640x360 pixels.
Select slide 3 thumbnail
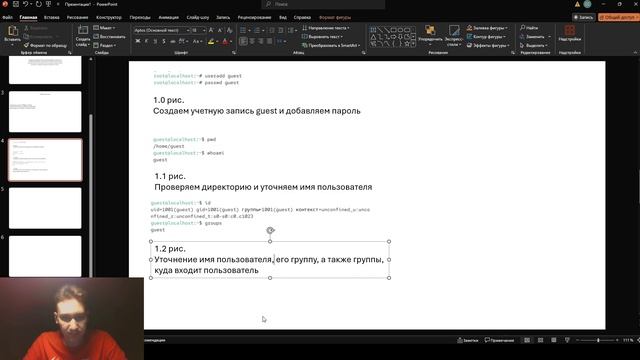click(45, 111)
